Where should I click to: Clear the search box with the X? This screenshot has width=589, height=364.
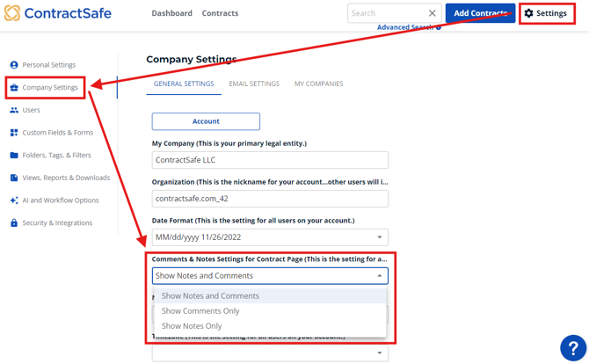click(x=433, y=13)
